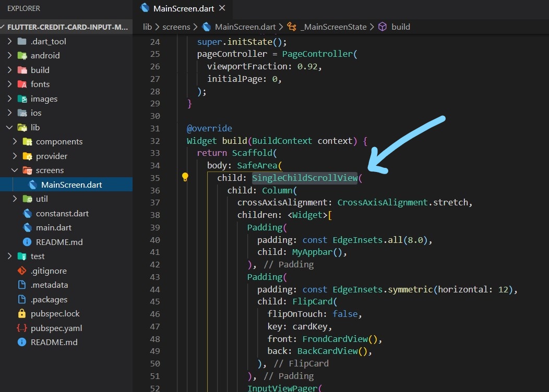Expand the util folder chevron
Image resolution: width=549 pixels, height=392 pixels.
15,199
